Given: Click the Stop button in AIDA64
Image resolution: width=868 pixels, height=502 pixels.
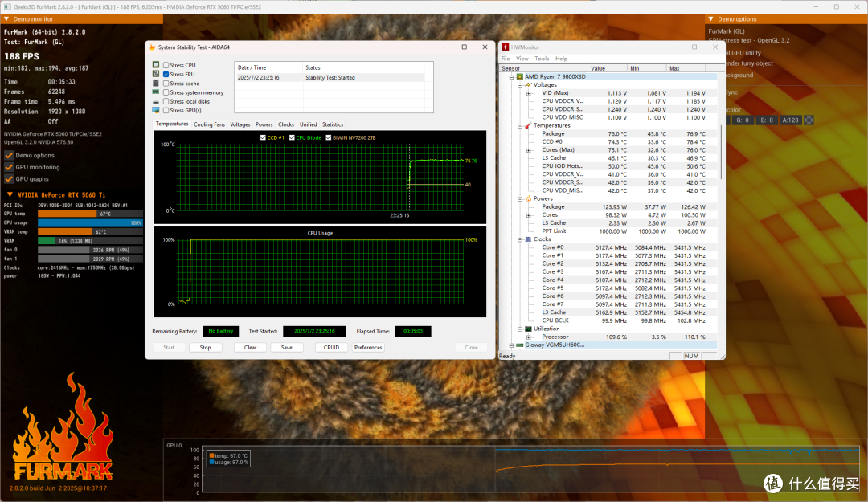Looking at the screenshot, I should [x=206, y=347].
